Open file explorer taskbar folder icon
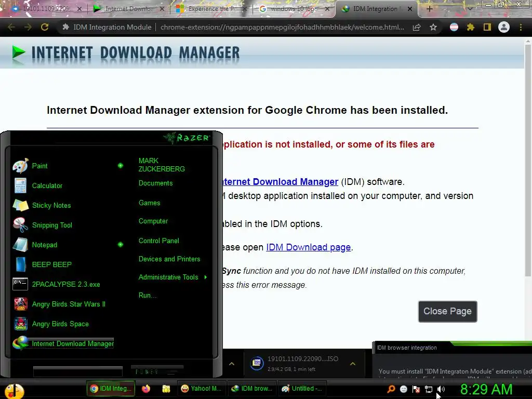 [166, 389]
